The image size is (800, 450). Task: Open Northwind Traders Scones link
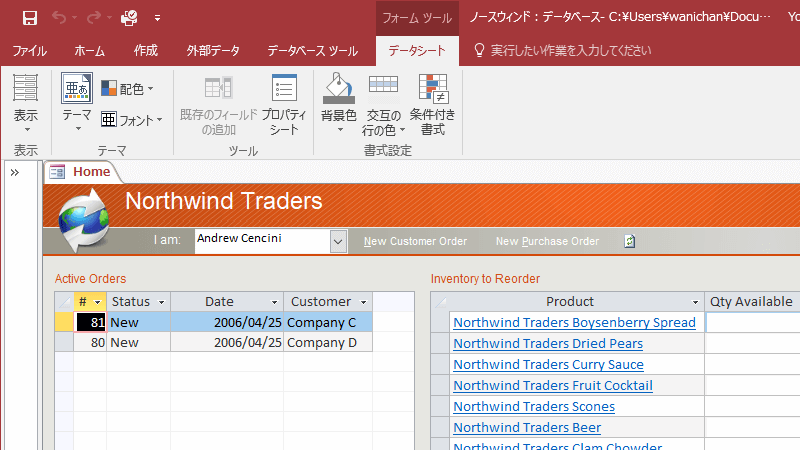tap(534, 406)
